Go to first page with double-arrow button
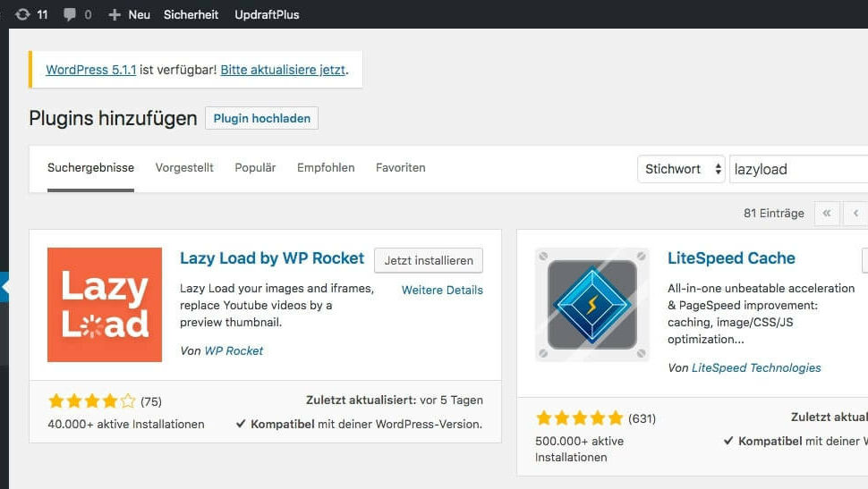Image resolution: width=868 pixels, height=489 pixels. pos(827,213)
